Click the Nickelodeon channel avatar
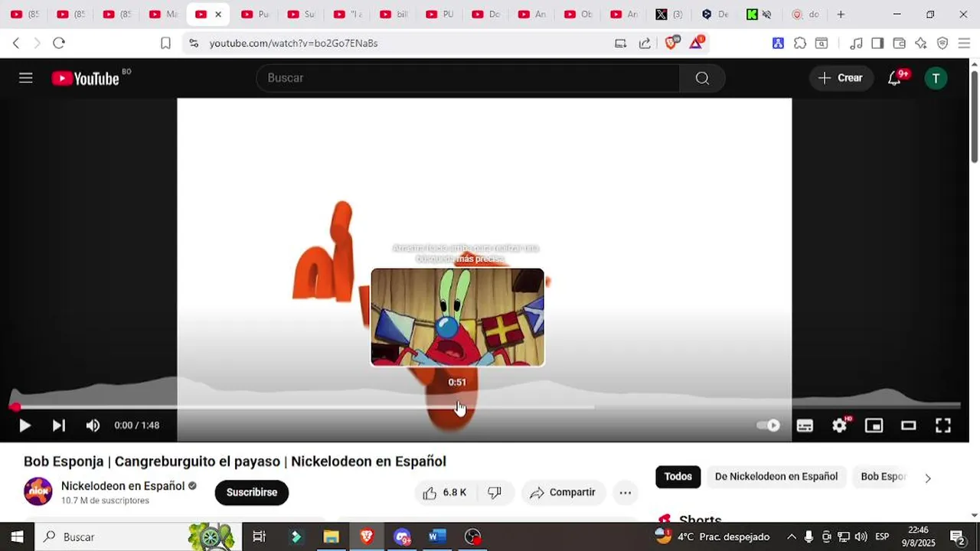 click(38, 491)
